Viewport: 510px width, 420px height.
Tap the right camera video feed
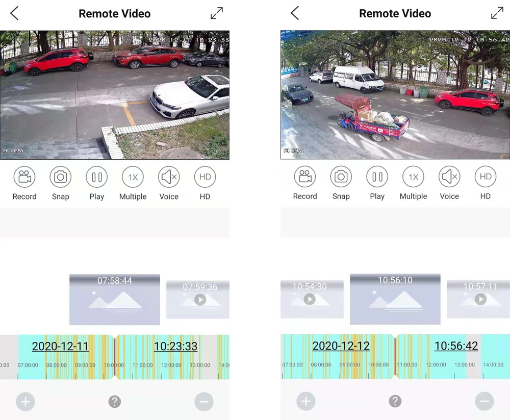pos(395,95)
